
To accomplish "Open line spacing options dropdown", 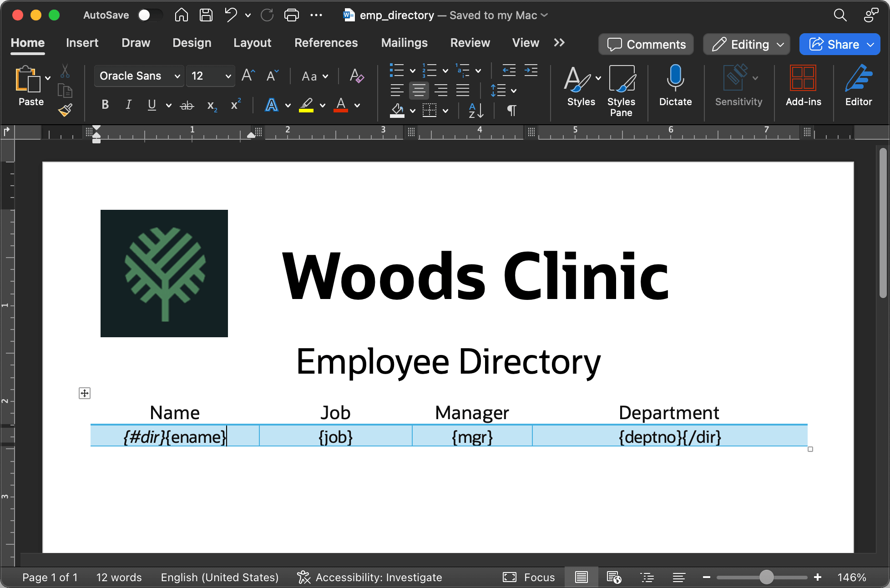I will tap(514, 91).
